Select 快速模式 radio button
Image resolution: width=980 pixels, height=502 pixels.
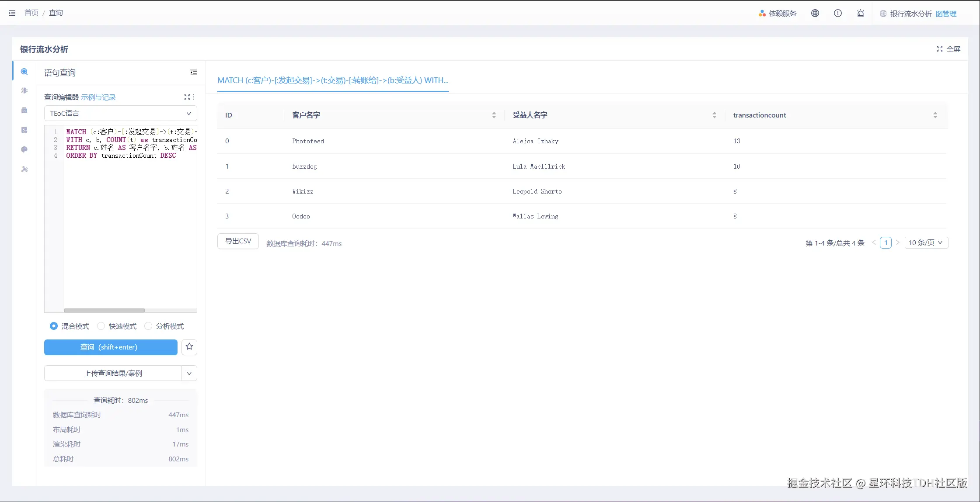tap(101, 326)
